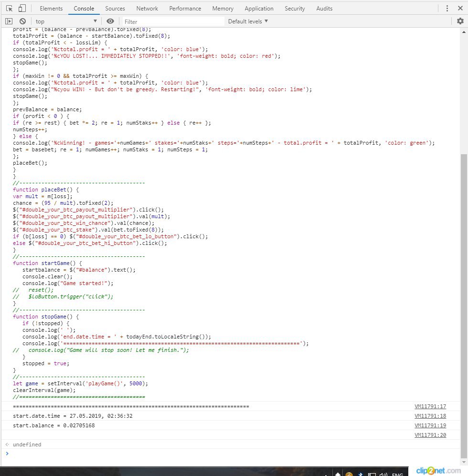This screenshot has width=468, height=476.
Task: Clear the console output
Action: pyautogui.click(x=23, y=21)
